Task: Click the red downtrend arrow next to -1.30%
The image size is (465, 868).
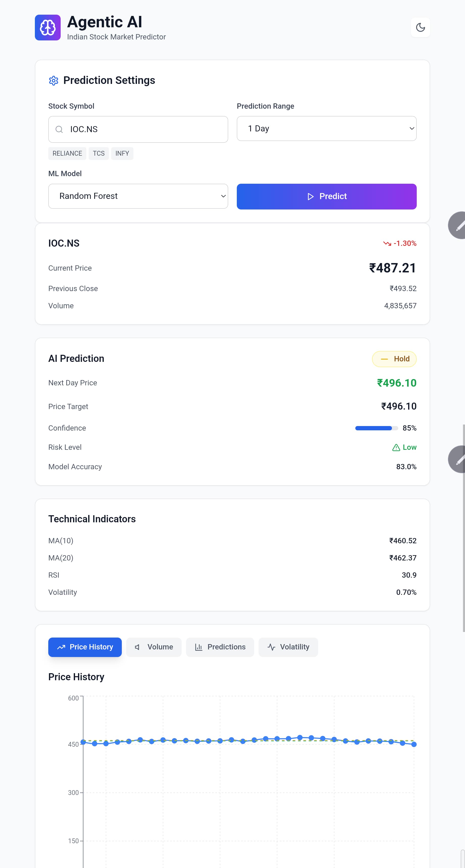Action: coord(387,243)
